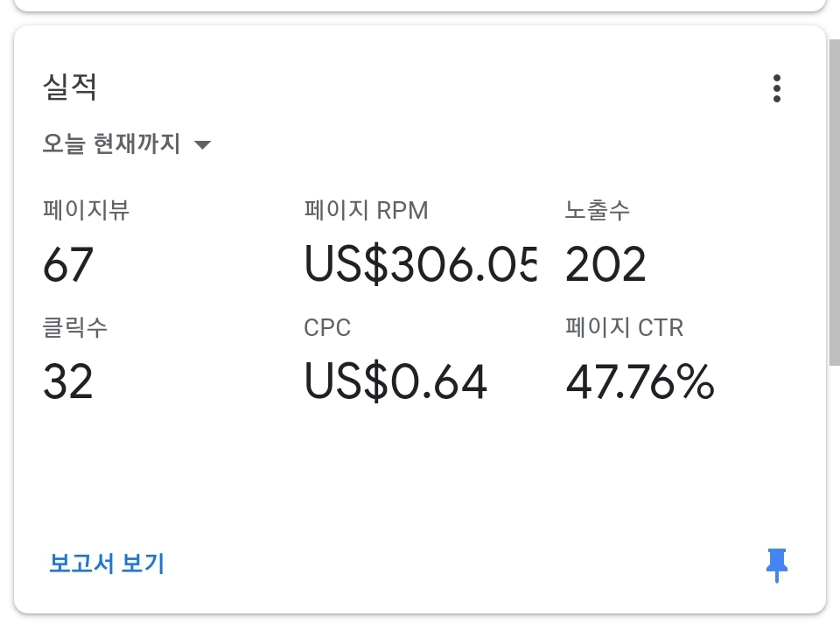Click the 실적 card title
Screen dimensions: 840x637
click(70, 87)
